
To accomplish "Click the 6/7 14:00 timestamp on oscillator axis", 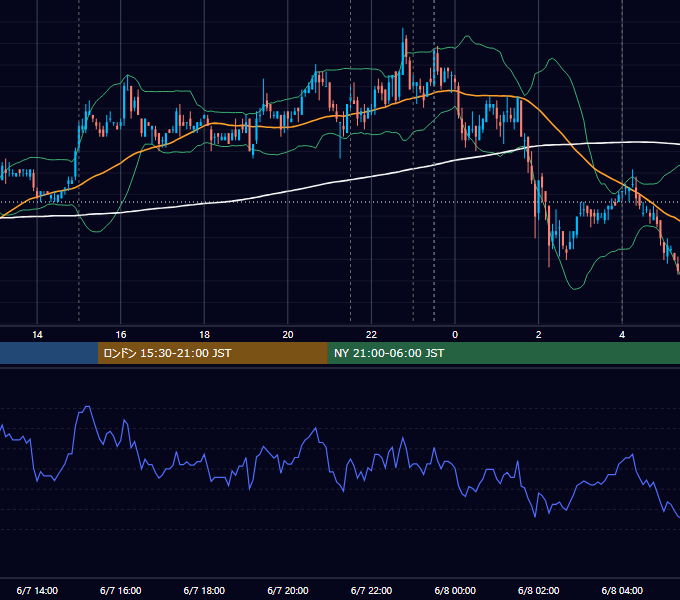I will 37,590.
